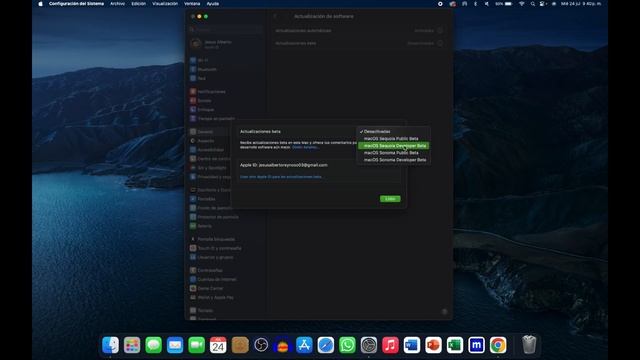The image size is (640, 360).
Task: Open Pantalla bloqueada in the sidebar
Action: 226,239
